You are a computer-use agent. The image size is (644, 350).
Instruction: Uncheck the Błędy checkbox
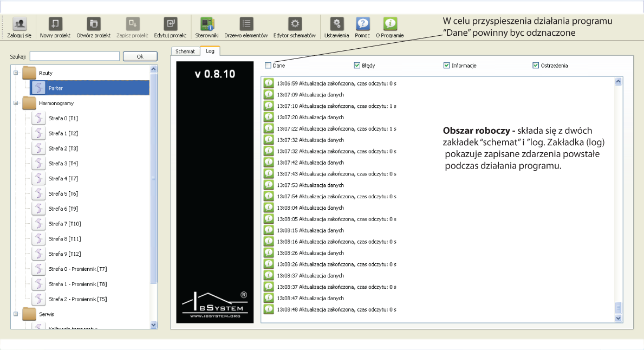point(357,66)
